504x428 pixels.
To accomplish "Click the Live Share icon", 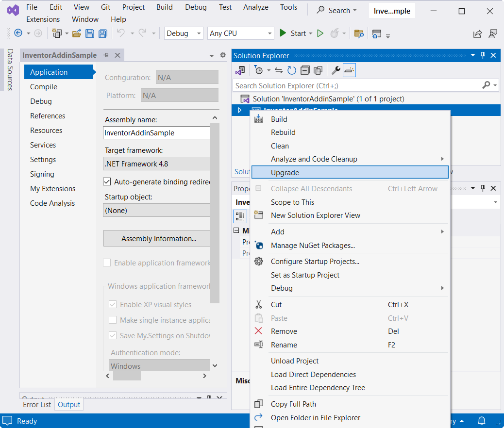I will click(478, 33).
